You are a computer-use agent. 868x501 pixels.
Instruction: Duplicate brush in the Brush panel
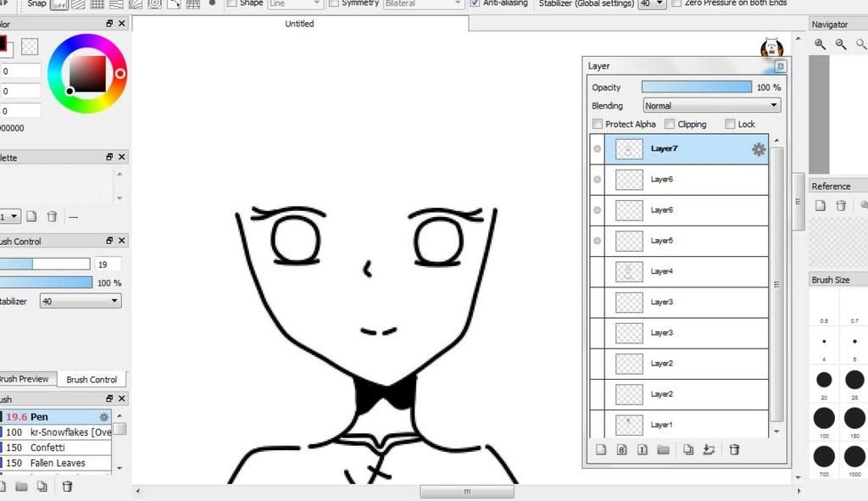[42, 487]
